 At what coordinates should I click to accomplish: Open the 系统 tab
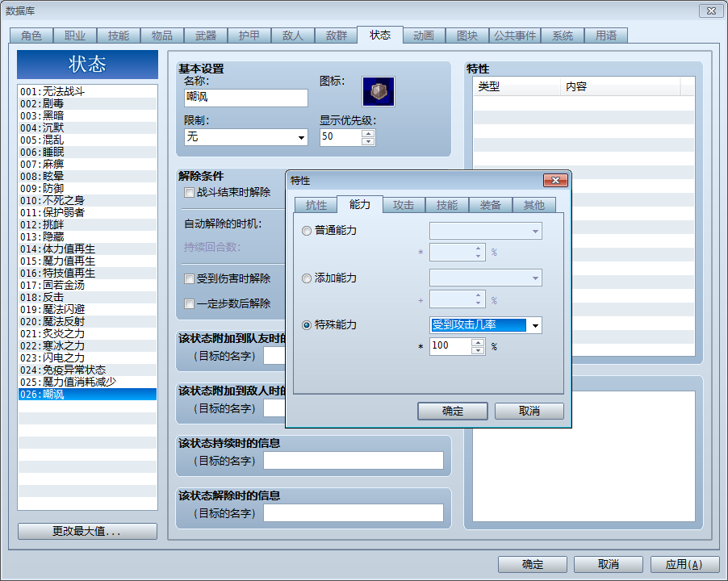click(563, 36)
